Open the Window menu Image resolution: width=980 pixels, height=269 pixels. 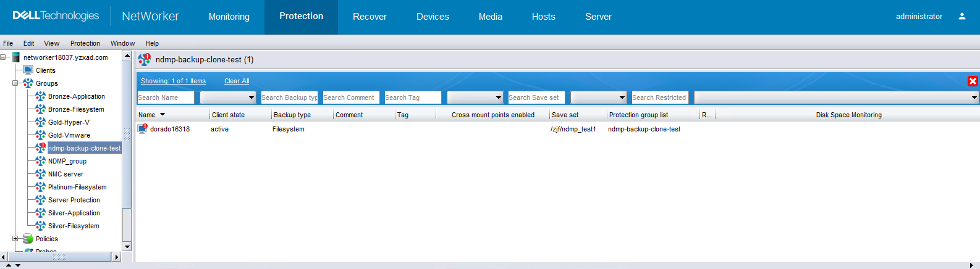[x=122, y=43]
